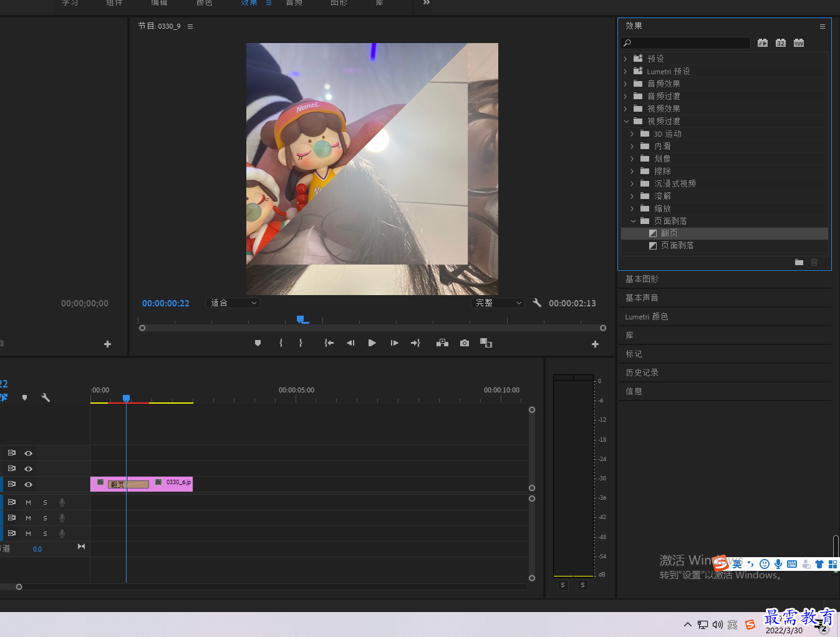Click timeline horizontal zoom scroll handle

(x=19, y=586)
